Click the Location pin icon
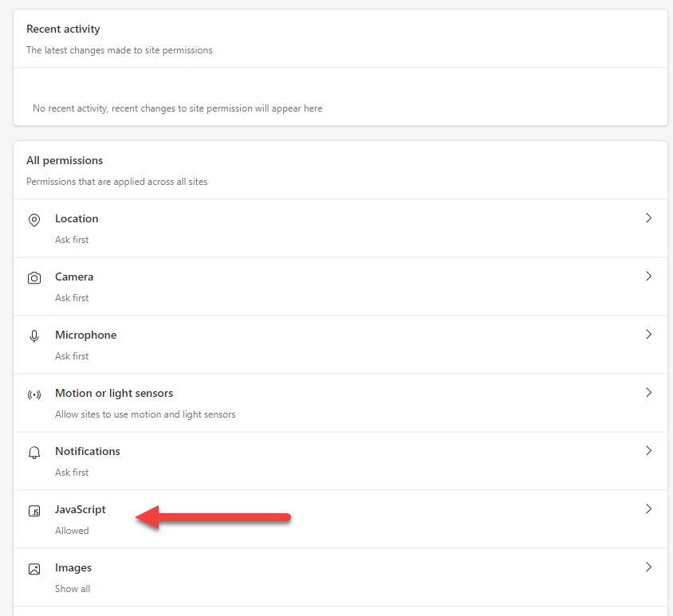 coord(34,220)
